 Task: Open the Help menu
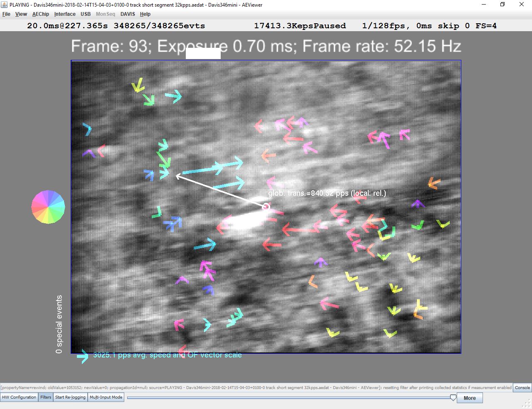tap(145, 14)
